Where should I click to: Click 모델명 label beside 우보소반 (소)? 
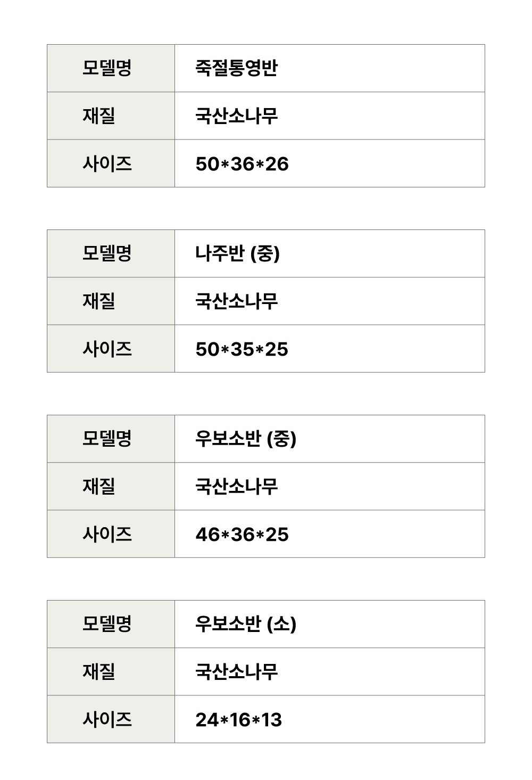106,624
